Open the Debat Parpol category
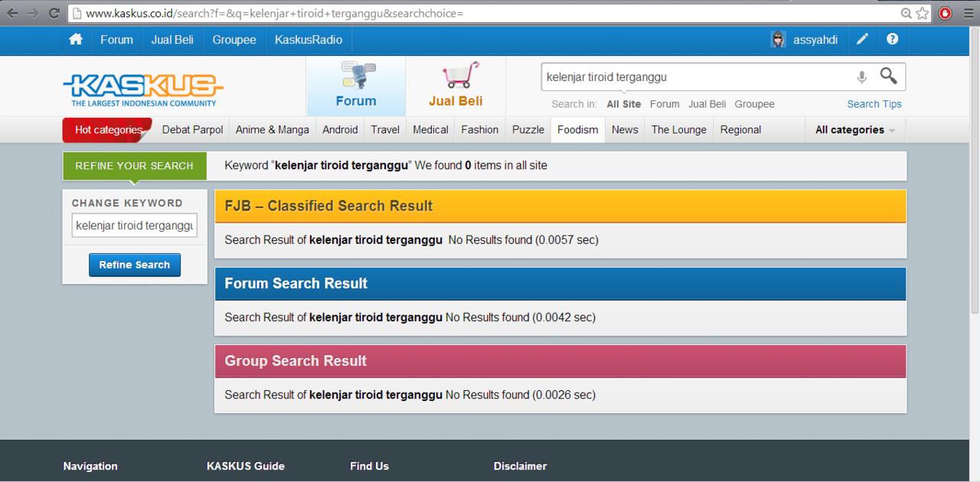 [x=192, y=130]
